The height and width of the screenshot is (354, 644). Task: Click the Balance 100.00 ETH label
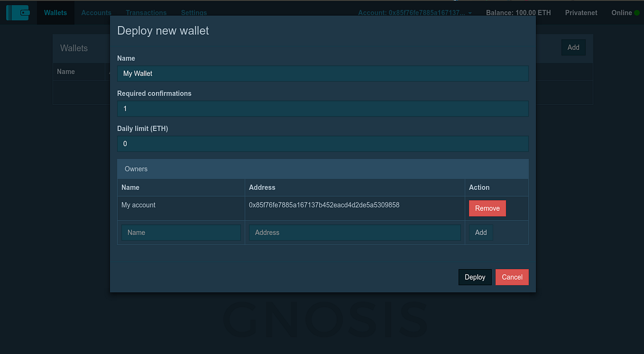tap(518, 12)
